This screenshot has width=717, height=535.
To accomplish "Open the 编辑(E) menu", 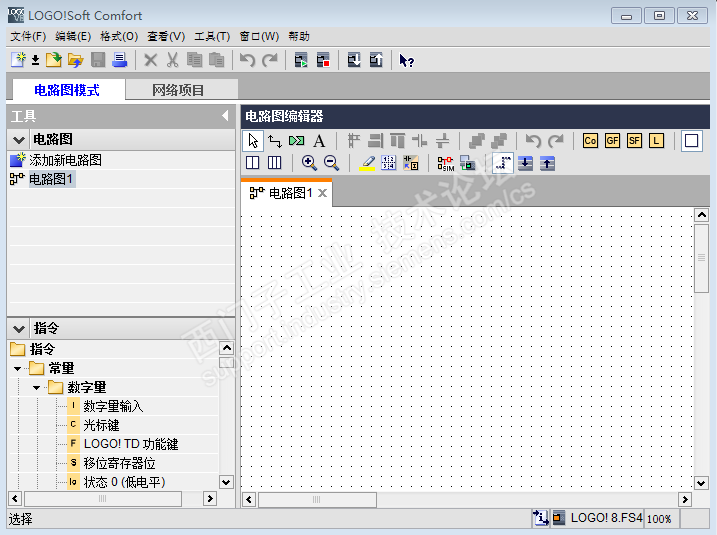I will tap(73, 36).
